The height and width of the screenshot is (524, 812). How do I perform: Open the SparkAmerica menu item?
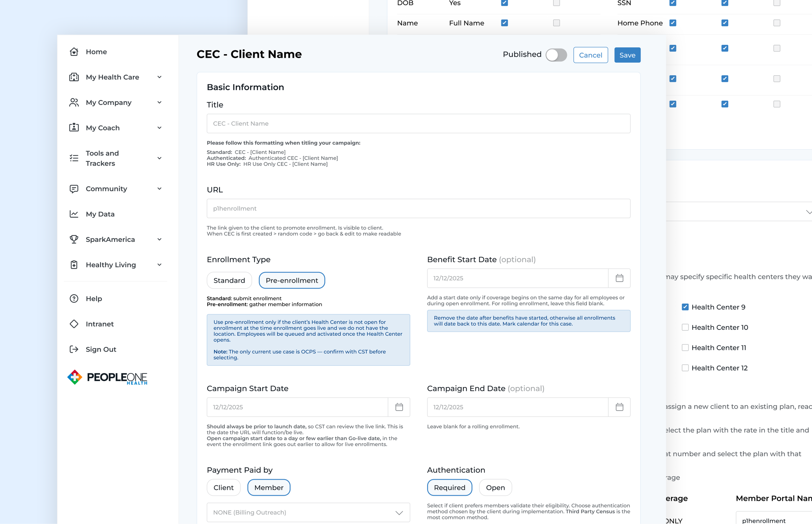pyautogui.click(x=110, y=239)
